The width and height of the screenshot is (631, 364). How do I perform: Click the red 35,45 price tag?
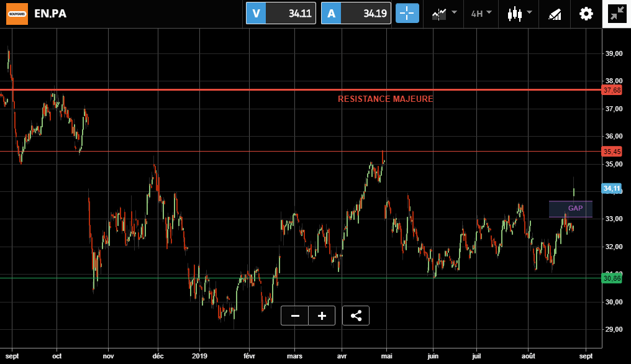coord(612,152)
